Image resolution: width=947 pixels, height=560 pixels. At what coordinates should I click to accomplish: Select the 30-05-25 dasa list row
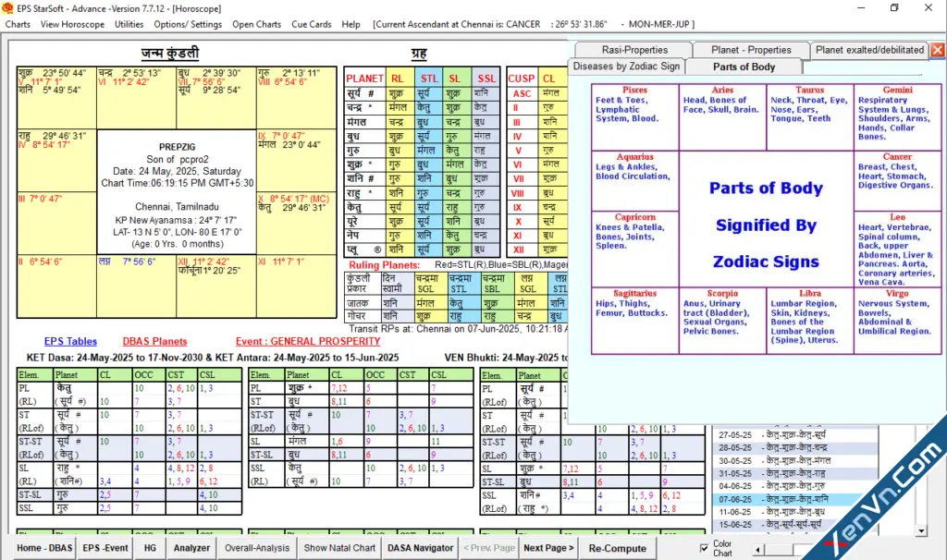click(794, 460)
